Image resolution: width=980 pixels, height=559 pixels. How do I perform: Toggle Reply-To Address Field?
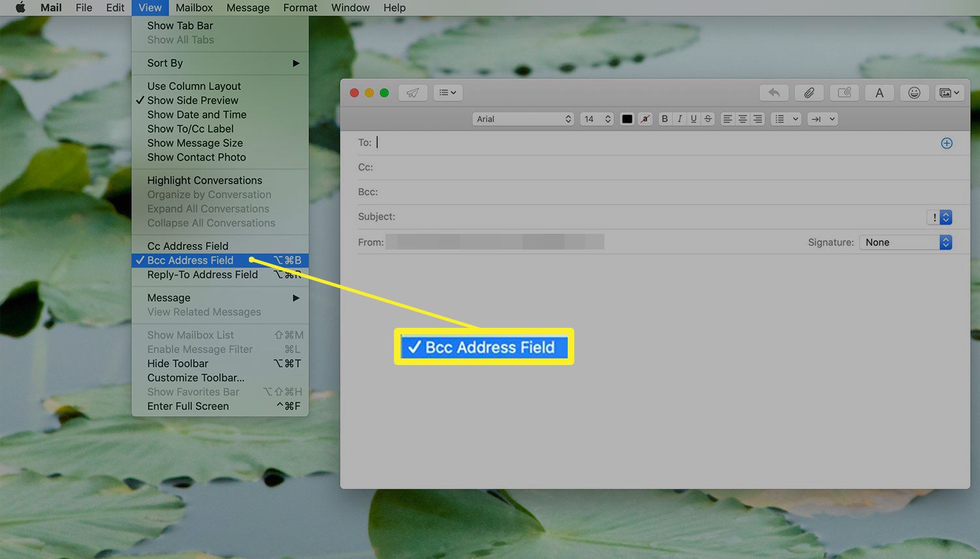pyautogui.click(x=220, y=275)
